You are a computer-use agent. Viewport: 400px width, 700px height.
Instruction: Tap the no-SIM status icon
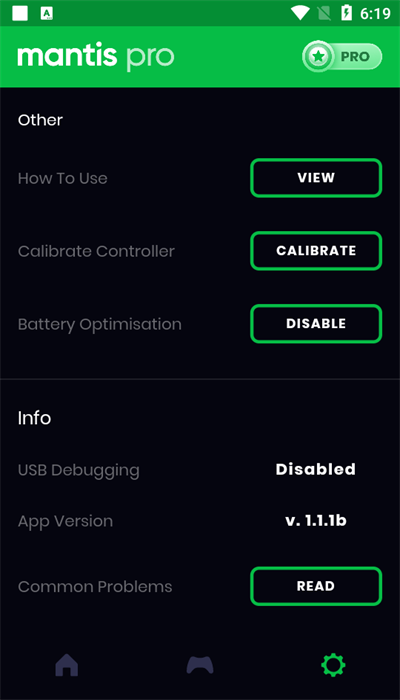click(x=324, y=13)
